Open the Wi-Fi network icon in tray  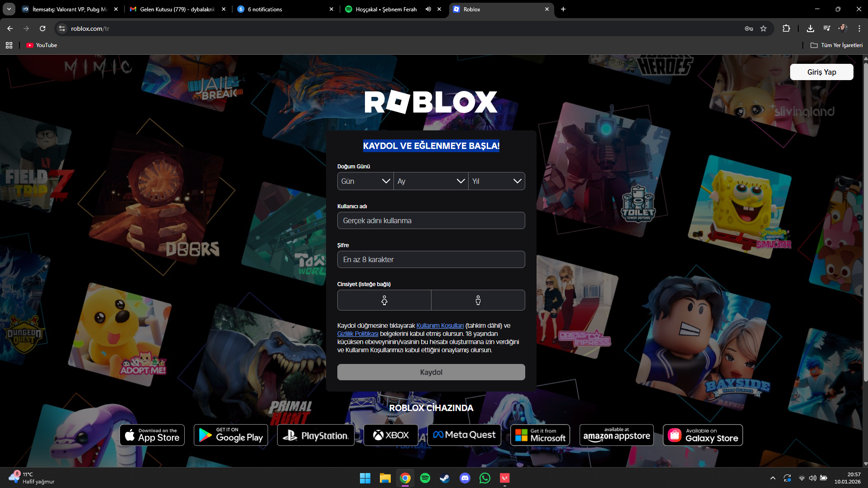click(802, 478)
